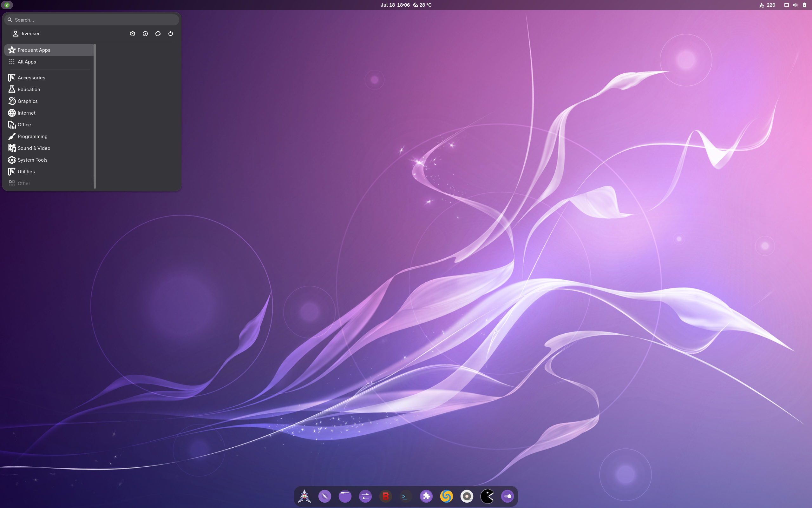This screenshot has height=508, width=812.
Task: Click the restart icon in menu header
Action: [x=158, y=34]
